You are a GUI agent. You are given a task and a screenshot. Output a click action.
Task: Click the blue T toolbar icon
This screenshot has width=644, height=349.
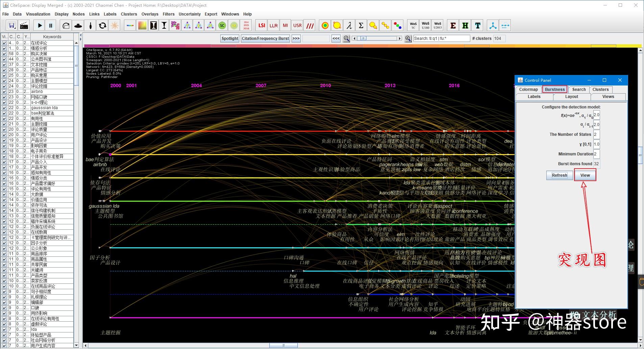[477, 25]
